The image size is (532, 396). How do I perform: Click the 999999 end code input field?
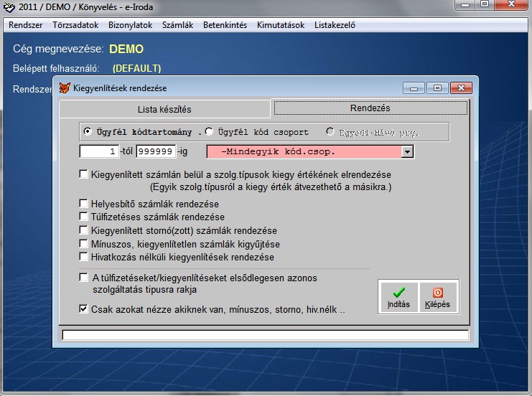(156, 152)
